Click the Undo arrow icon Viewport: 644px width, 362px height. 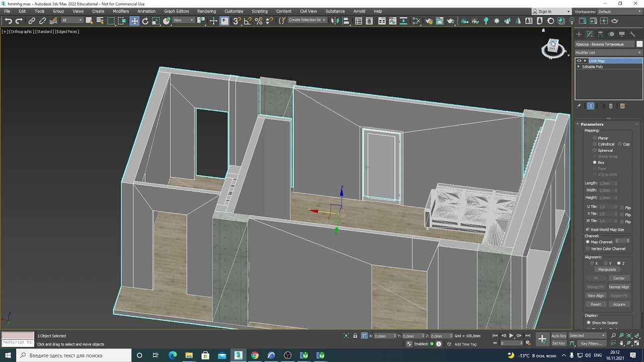(8, 21)
